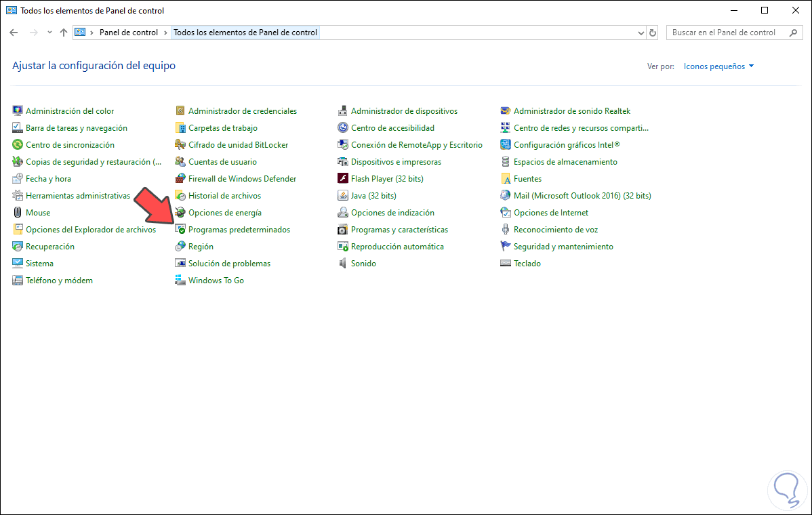Click the Administrador de credenciales icon
Image resolution: width=812 pixels, height=515 pixels.
(x=180, y=110)
